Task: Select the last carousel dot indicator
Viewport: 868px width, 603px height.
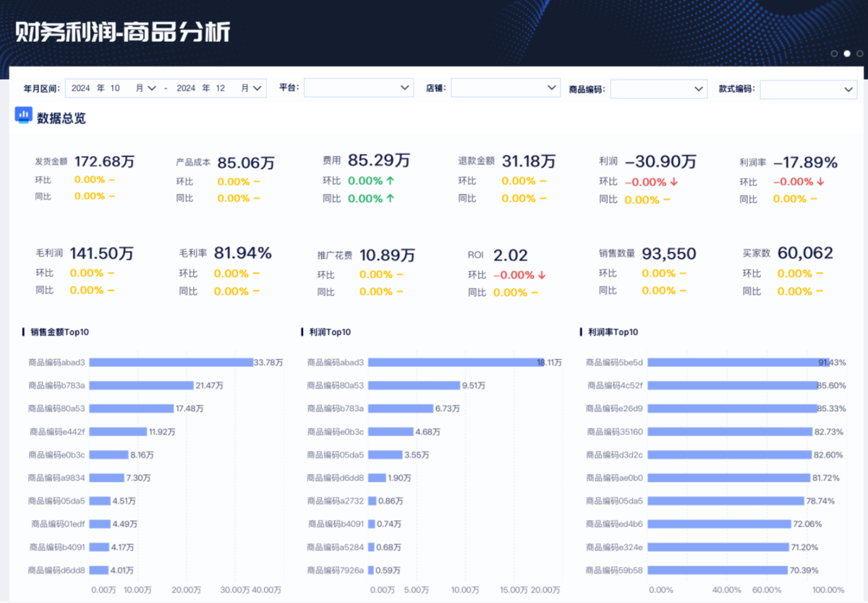Action: (x=859, y=54)
